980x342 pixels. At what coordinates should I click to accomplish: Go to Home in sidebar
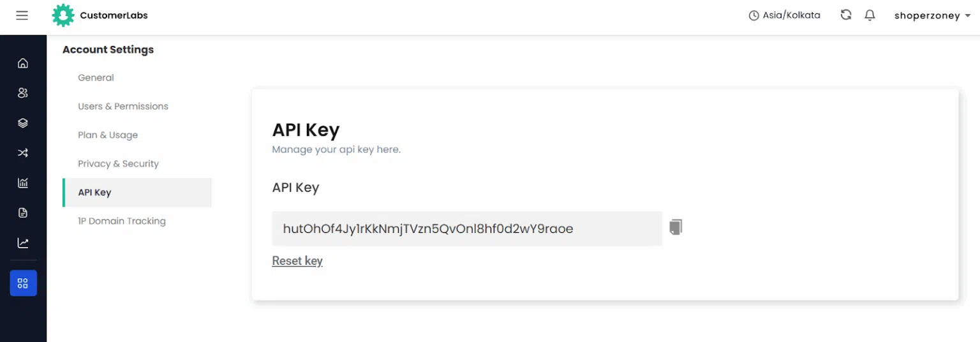(23, 63)
